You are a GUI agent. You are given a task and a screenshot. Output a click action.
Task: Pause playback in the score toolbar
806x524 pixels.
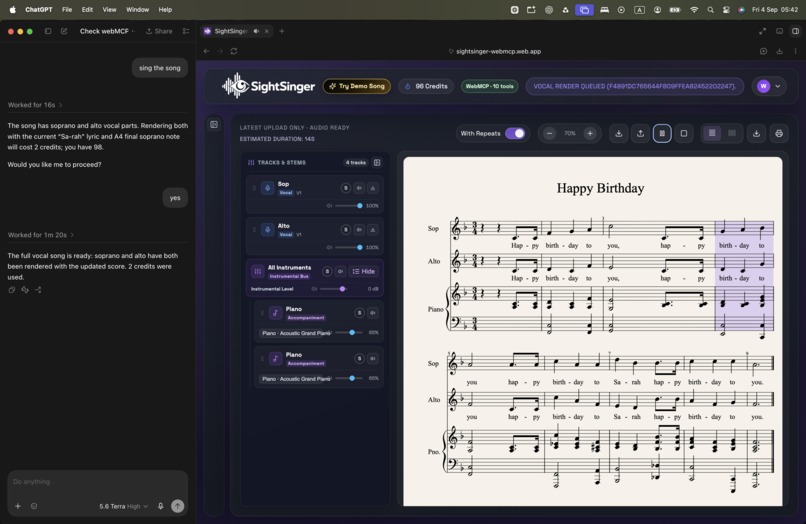662,134
